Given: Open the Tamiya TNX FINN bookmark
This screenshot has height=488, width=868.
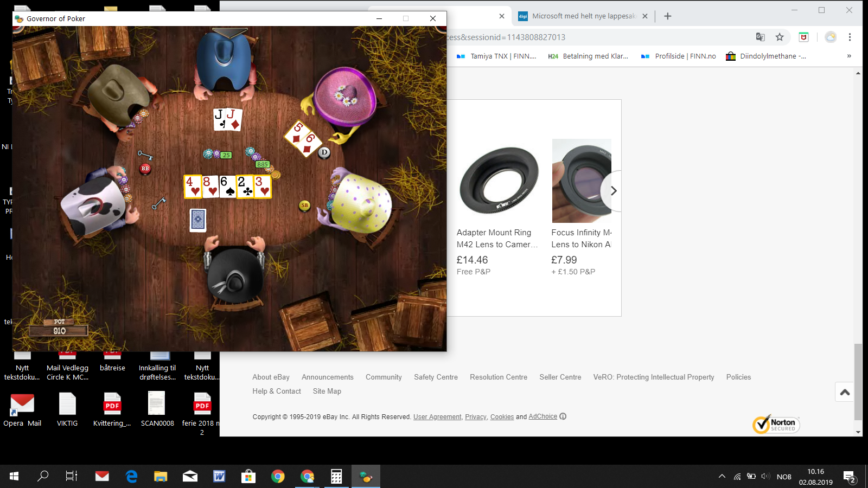Looking at the screenshot, I should 496,56.
